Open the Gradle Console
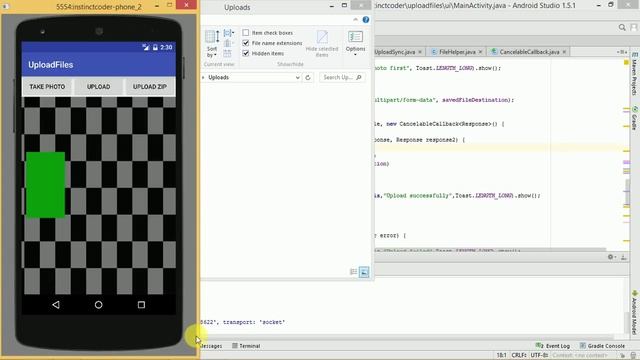The width and height of the screenshot is (640, 360). [602, 346]
